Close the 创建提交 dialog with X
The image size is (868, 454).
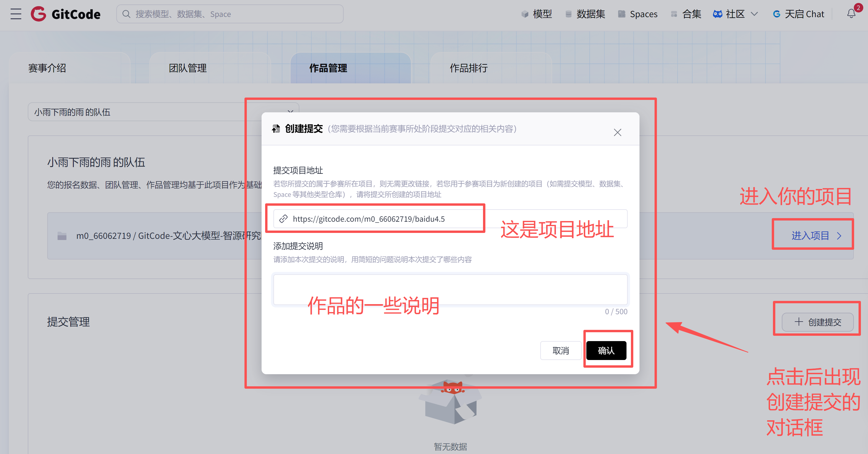coord(617,132)
